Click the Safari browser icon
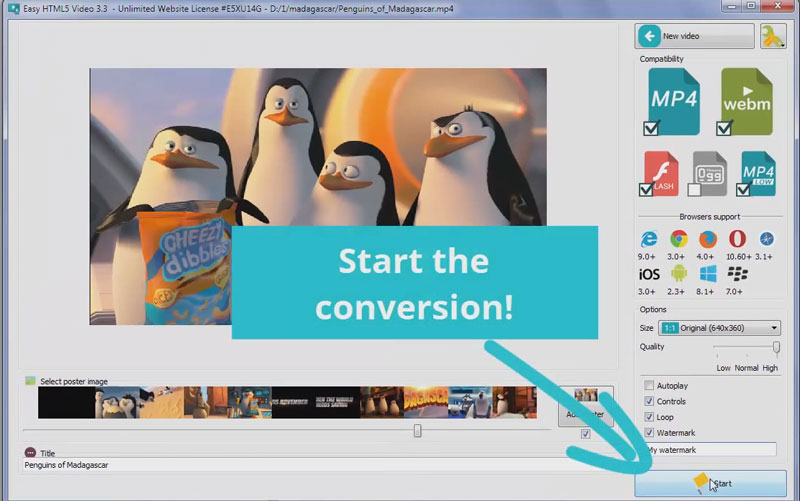Image resolution: width=800 pixels, height=501 pixels. 766,239
